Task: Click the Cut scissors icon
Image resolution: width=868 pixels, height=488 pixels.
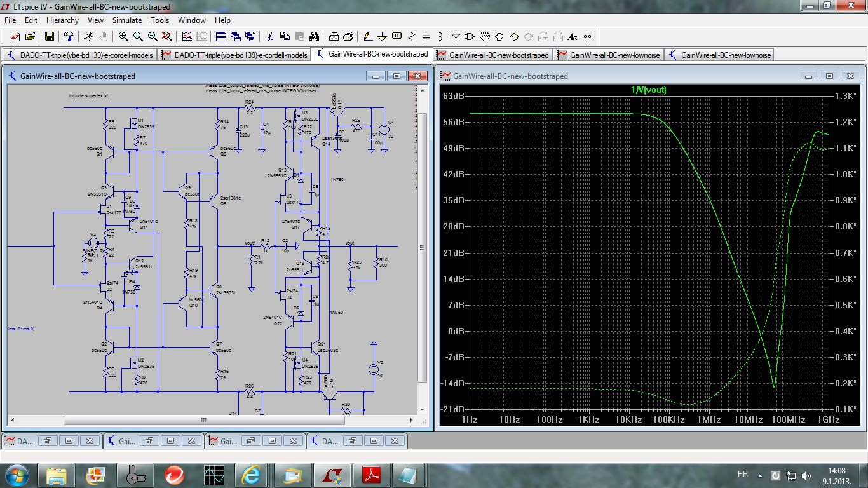Action: pos(270,36)
